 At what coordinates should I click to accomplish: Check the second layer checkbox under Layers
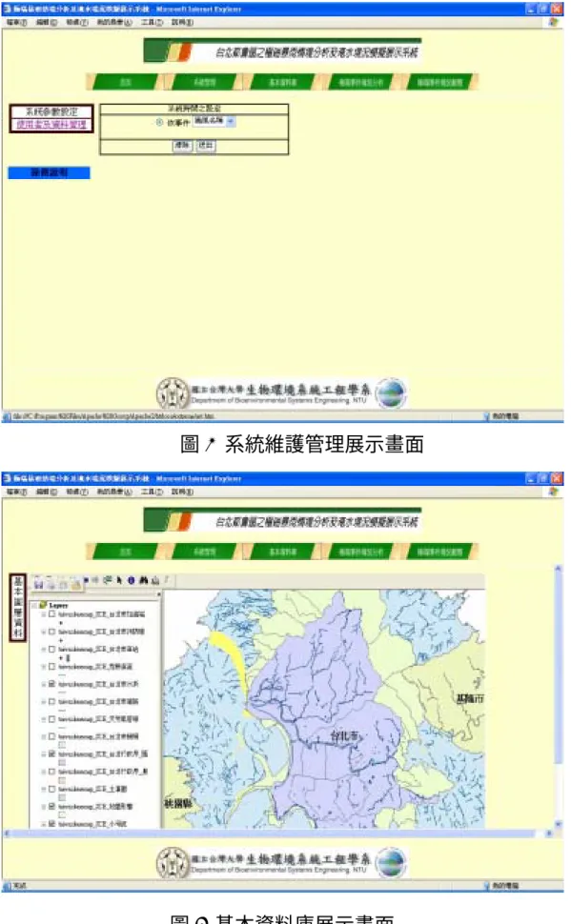click(51, 632)
